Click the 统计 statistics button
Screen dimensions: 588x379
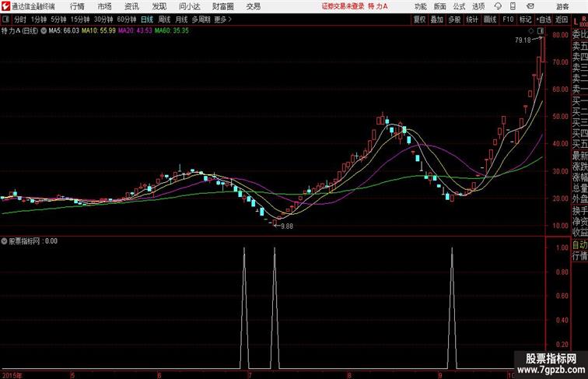coord(472,19)
